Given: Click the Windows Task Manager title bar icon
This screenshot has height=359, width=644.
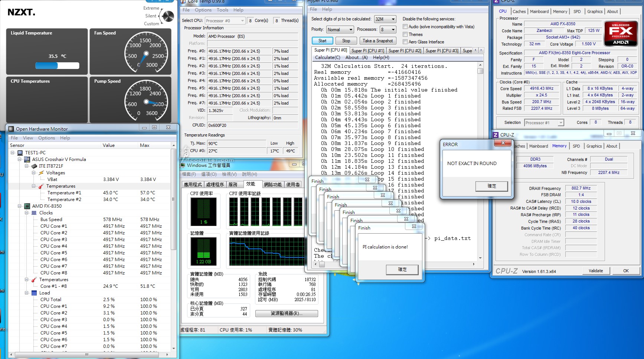Looking at the screenshot, I should click(183, 165).
